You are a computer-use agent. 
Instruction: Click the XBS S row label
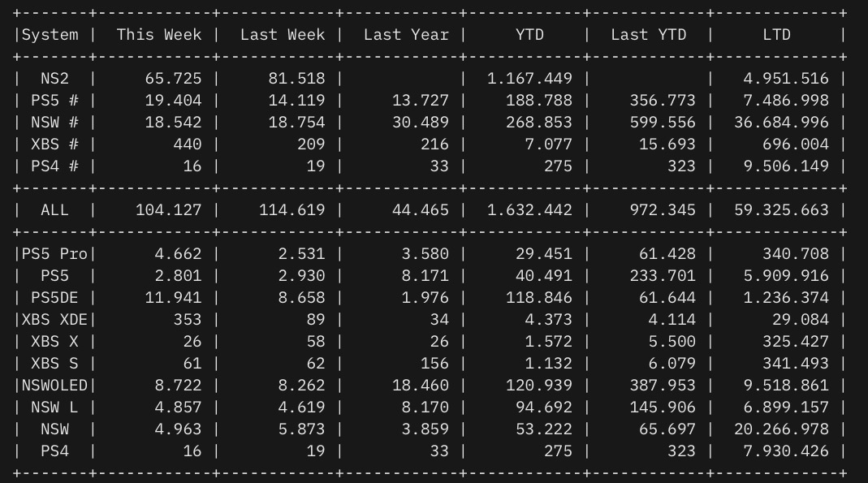[54, 364]
